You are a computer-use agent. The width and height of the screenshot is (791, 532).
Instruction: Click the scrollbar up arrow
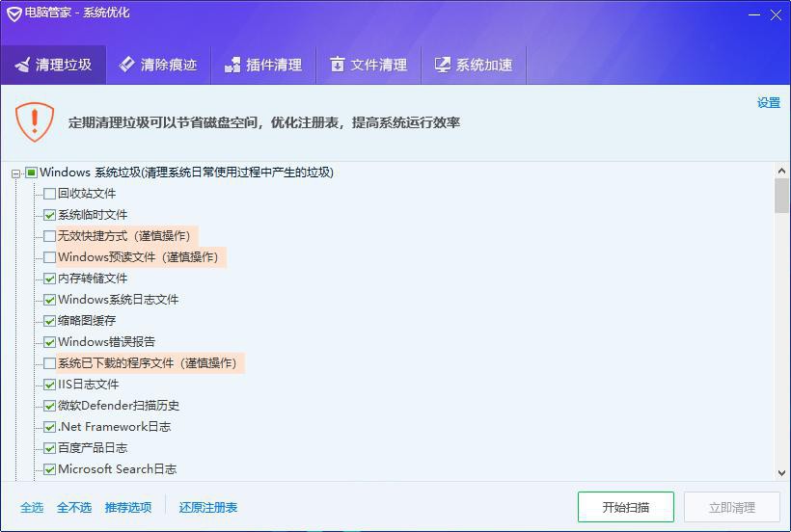[782, 171]
